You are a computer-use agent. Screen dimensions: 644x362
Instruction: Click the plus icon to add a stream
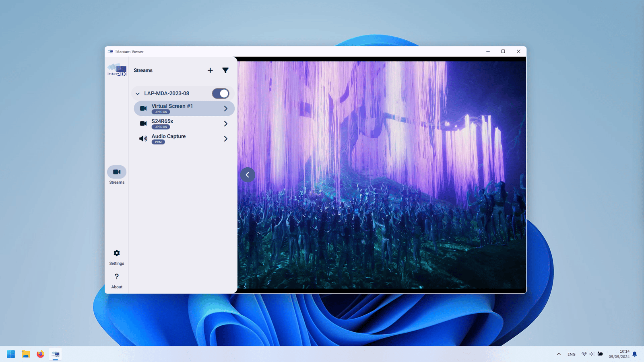[210, 70]
